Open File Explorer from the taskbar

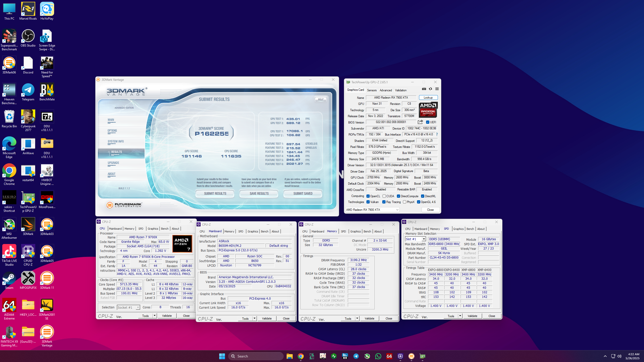[x=289, y=356]
